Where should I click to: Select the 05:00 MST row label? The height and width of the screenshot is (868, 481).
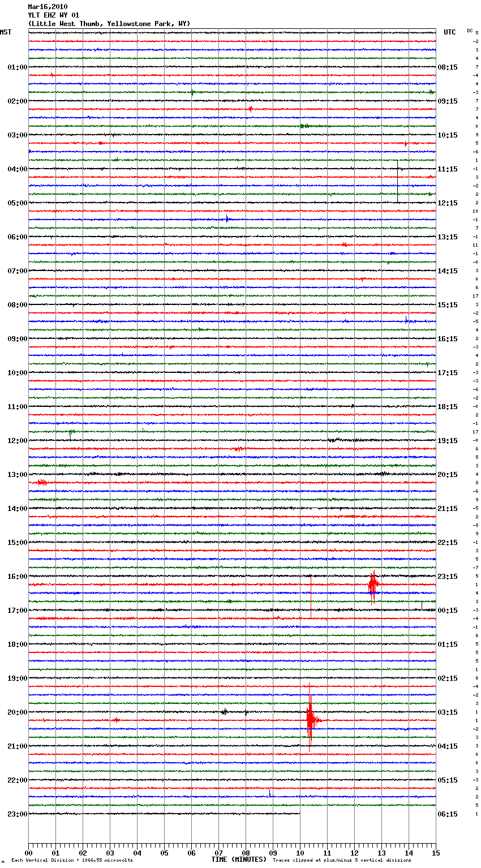point(18,203)
